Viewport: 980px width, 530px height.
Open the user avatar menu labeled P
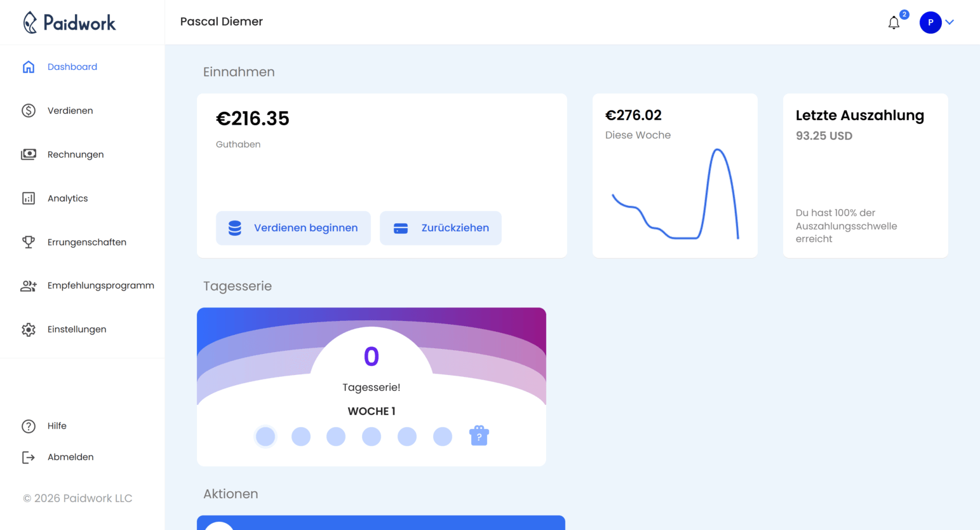(930, 22)
